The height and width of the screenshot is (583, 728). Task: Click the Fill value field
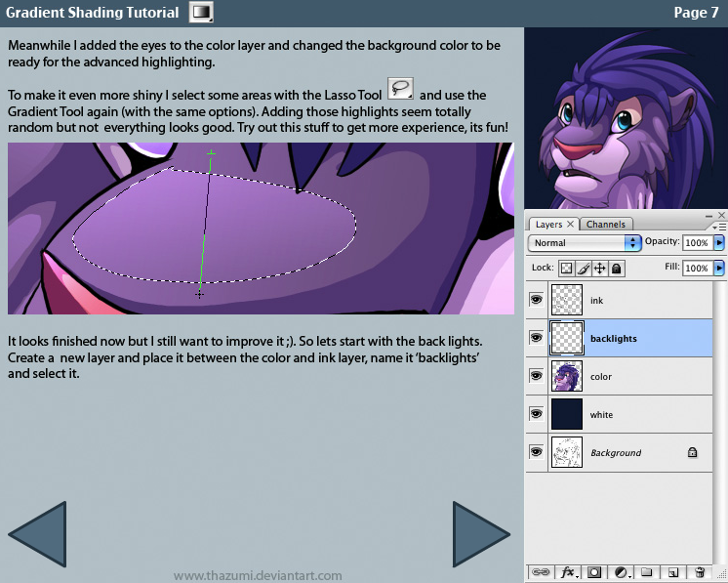click(x=698, y=268)
